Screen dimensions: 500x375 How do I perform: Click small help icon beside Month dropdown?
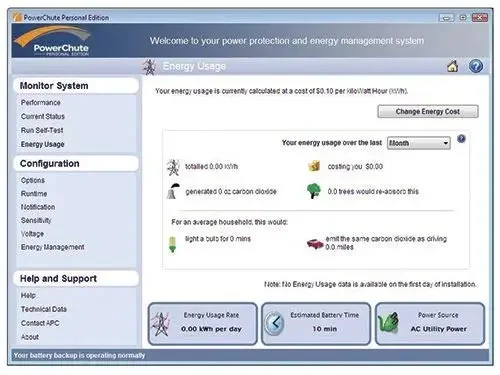point(461,139)
